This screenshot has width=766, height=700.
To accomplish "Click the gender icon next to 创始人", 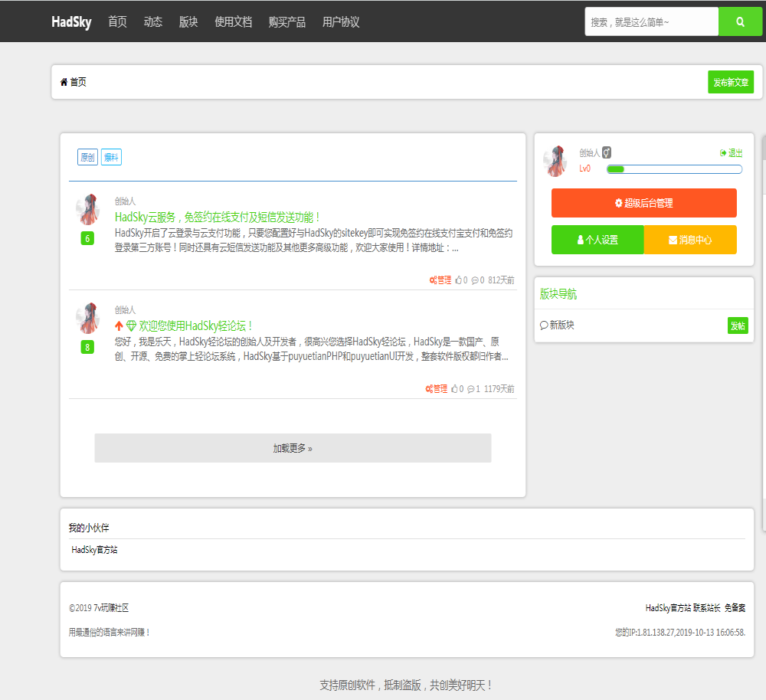I will [606, 153].
